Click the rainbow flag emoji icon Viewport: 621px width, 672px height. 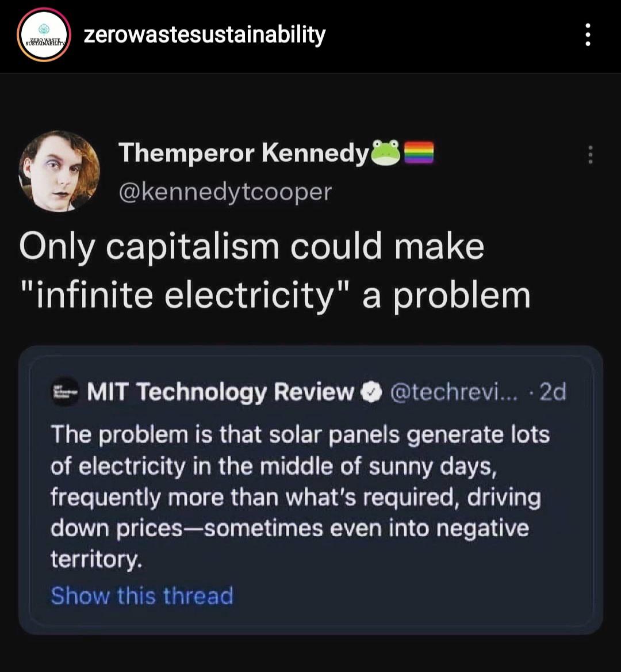419,154
